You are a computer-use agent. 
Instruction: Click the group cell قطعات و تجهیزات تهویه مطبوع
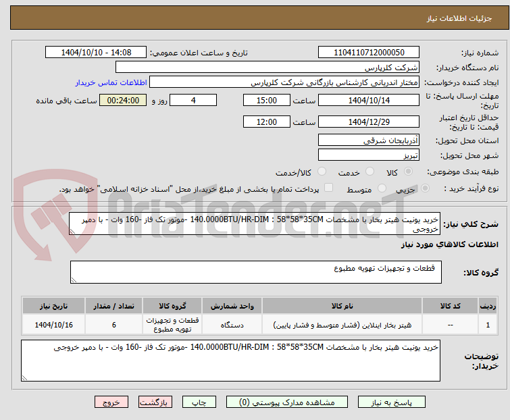pos(172,325)
